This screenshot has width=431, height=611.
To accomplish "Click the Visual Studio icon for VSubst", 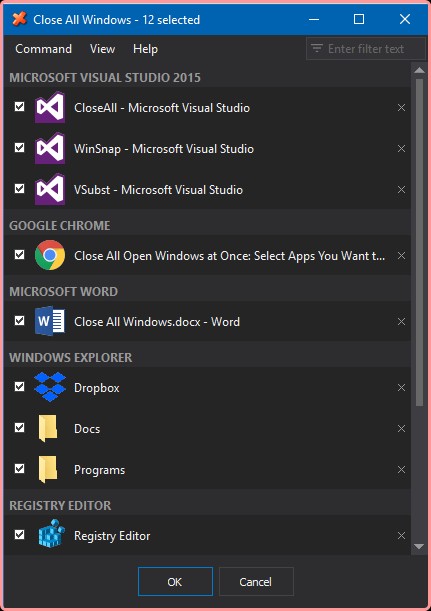I will click(49, 189).
